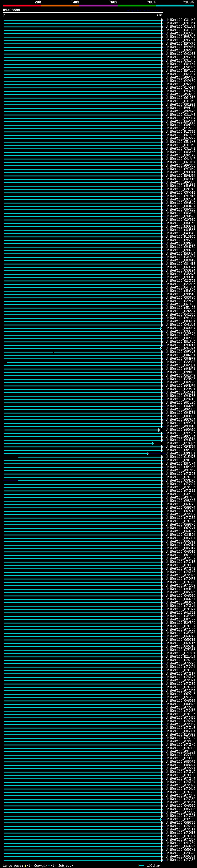Select the UniRef100_P25698 label
197x868 pixels.
(x=180, y=379)
